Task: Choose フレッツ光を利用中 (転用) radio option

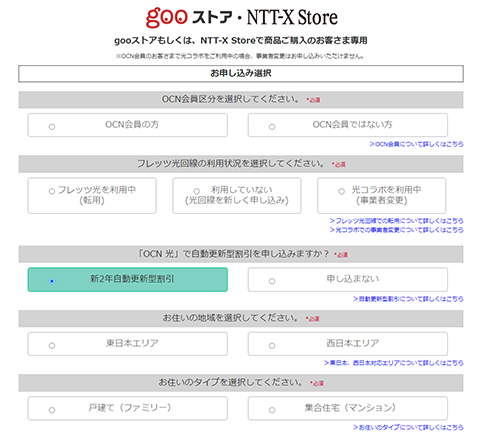Action: click(x=52, y=191)
